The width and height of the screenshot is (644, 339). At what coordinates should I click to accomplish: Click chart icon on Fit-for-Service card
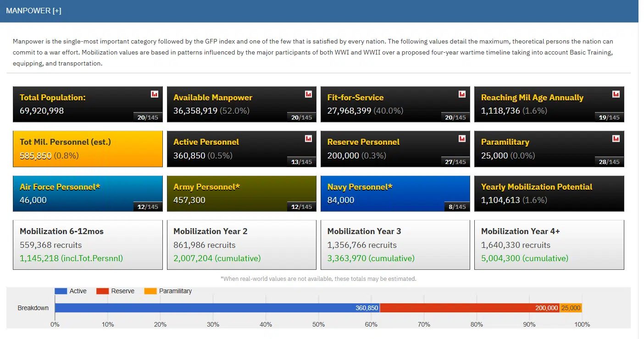tap(462, 94)
